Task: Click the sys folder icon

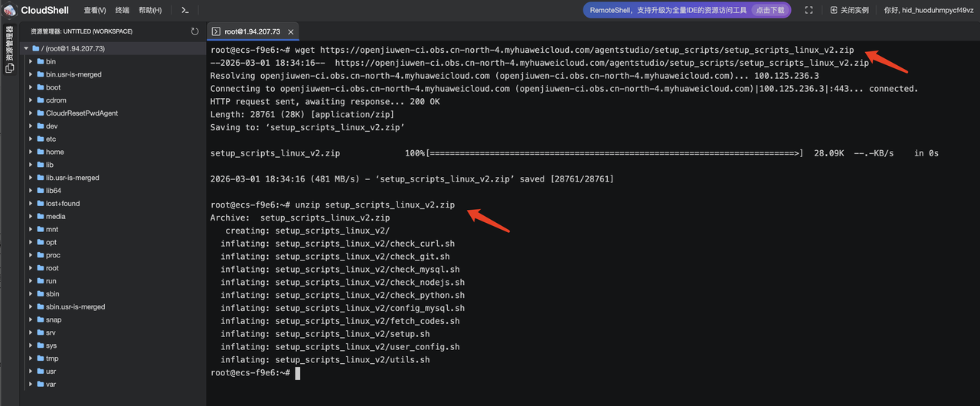Action: click(41, 345)
